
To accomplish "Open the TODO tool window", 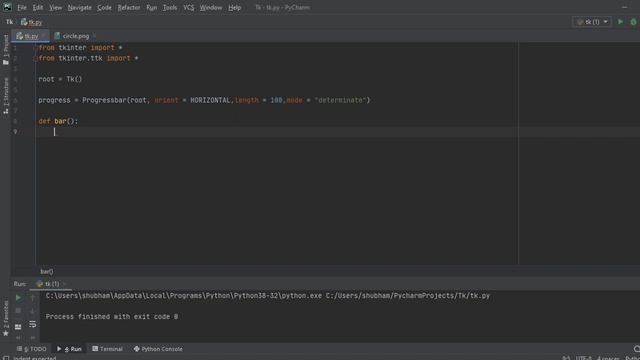I will (32, 349).
